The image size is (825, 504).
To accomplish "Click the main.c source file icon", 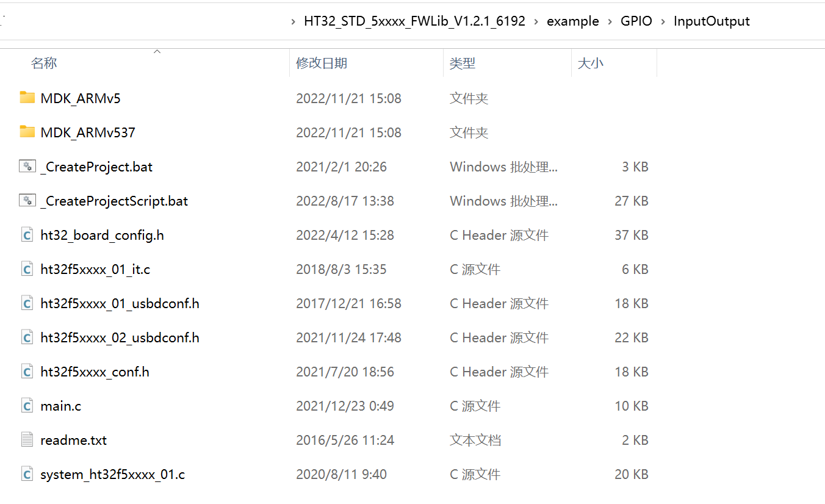I will (27, 406).
